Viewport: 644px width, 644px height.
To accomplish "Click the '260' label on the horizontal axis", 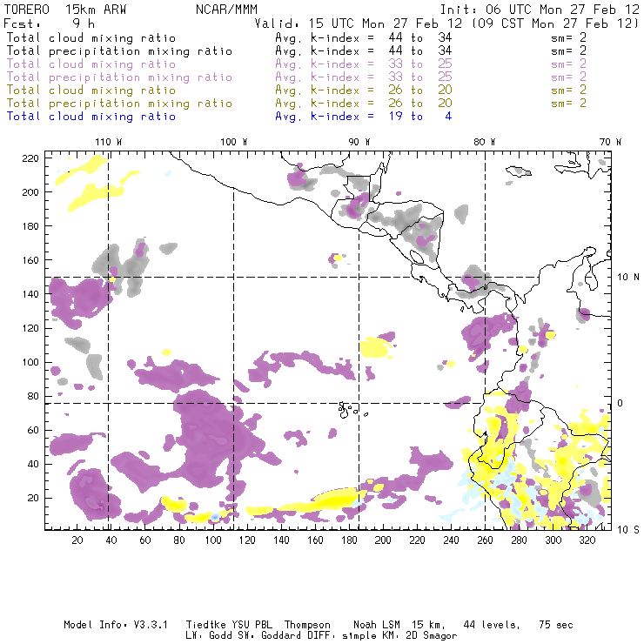I will click(485, 540).
